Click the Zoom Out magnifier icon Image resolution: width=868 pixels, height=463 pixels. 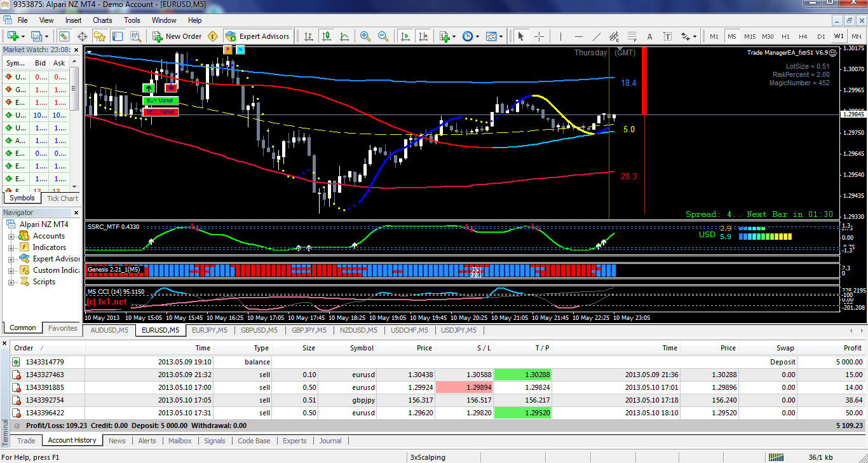(383, 36)
